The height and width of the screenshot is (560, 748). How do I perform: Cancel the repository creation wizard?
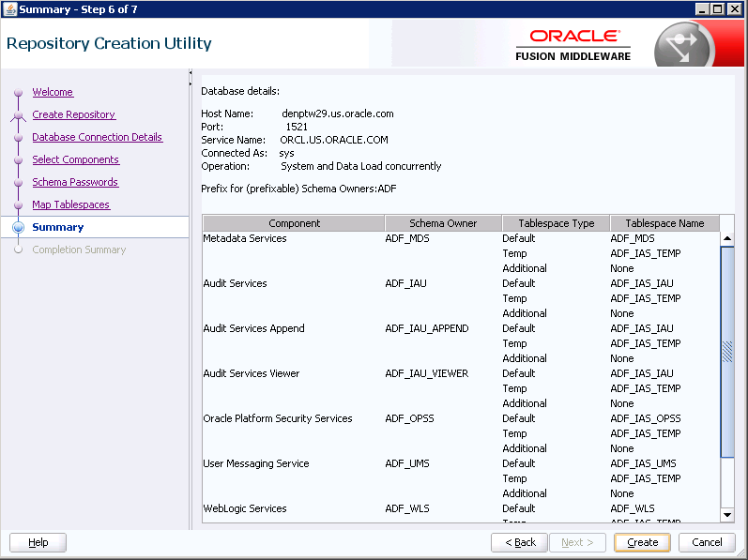707,542
